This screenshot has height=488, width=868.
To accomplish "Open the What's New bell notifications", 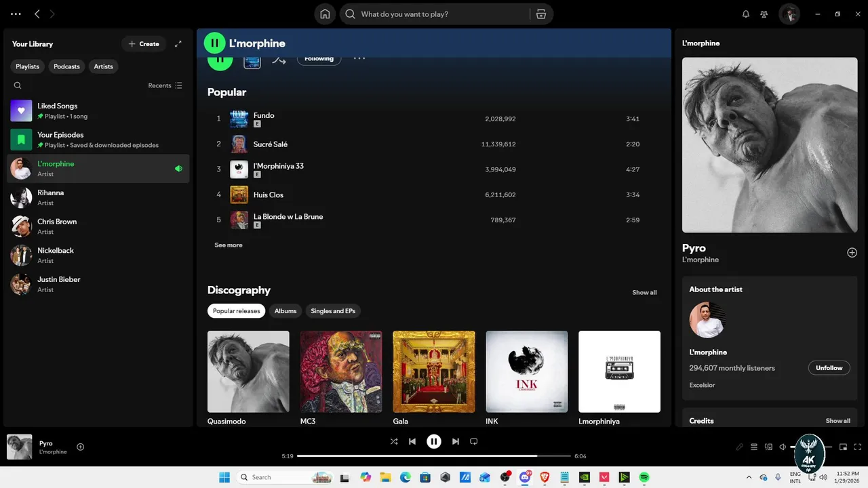I will pos(746,14).
